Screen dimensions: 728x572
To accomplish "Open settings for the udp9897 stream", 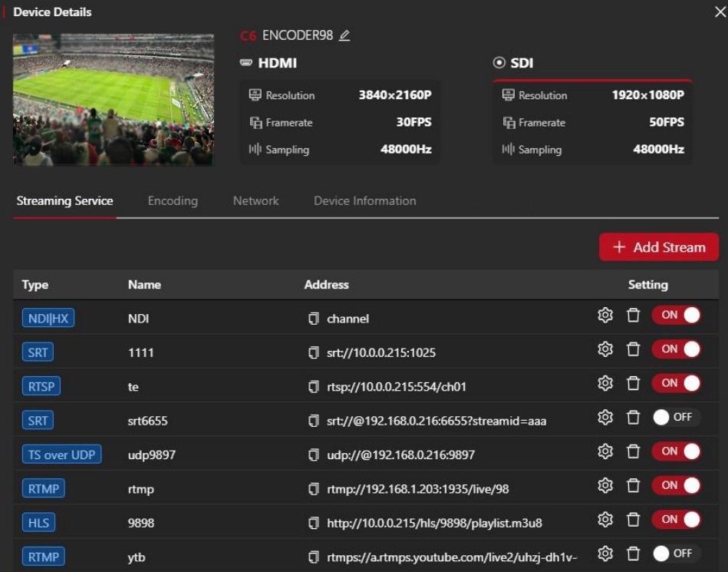I will [x=605, y=451].
